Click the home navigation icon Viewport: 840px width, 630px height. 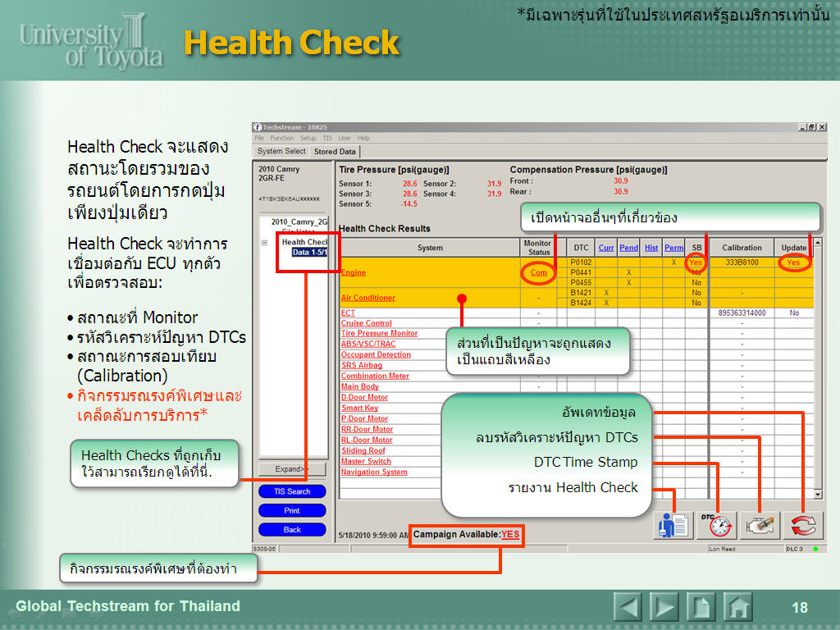(737, 607)
